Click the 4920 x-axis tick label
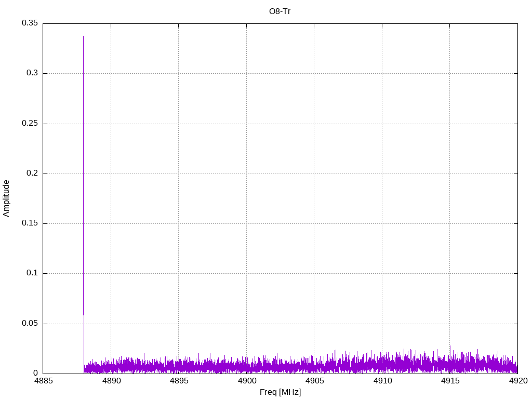Viewport: 532px width, 399px height. pyautogui.click(x=517, y=381)
